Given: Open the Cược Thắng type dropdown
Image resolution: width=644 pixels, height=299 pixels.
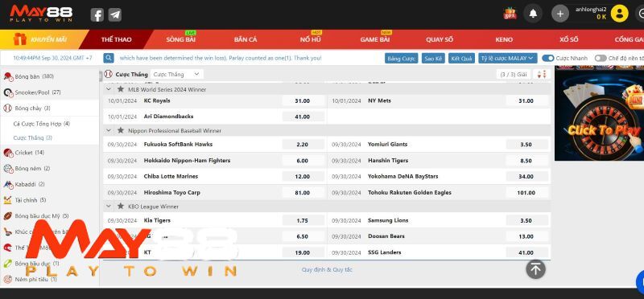Looking at the screenshot, I should pos(176,74).
